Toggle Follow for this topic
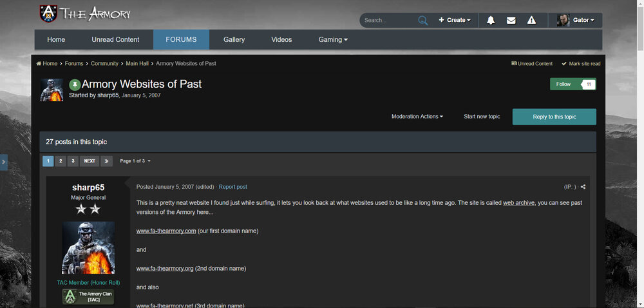 564,84
